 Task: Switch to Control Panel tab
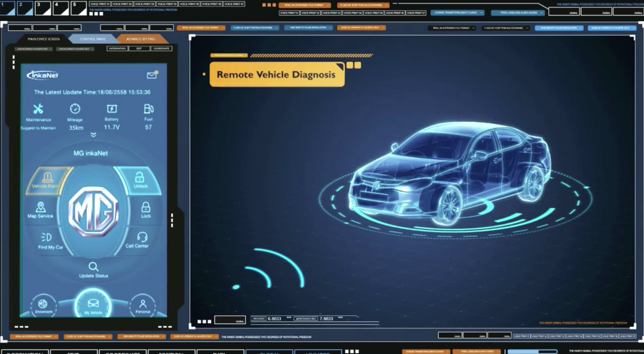(x=93, y=39)
